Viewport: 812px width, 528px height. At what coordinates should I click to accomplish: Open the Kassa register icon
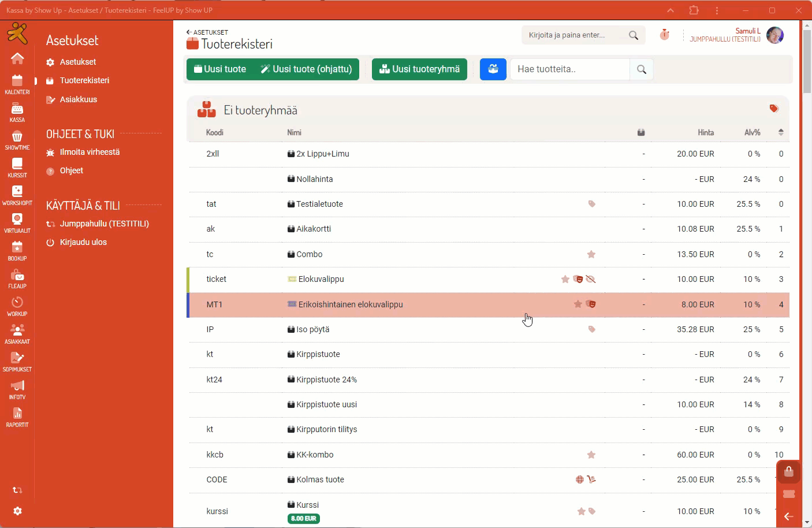(x=17, y=111)
